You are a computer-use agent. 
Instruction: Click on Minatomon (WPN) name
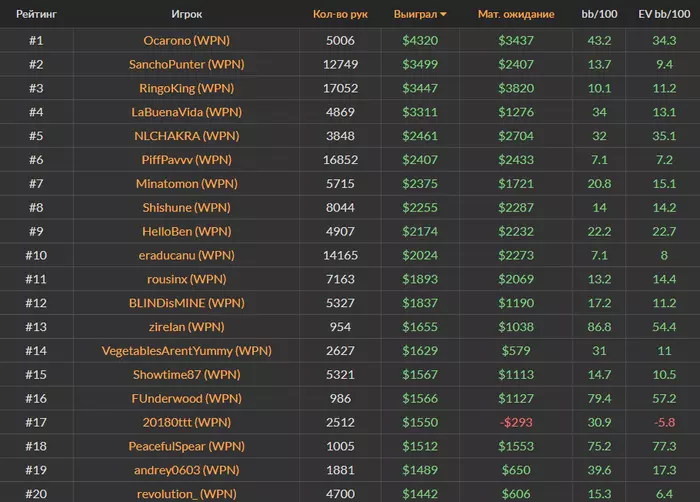[x=187, y=183]
